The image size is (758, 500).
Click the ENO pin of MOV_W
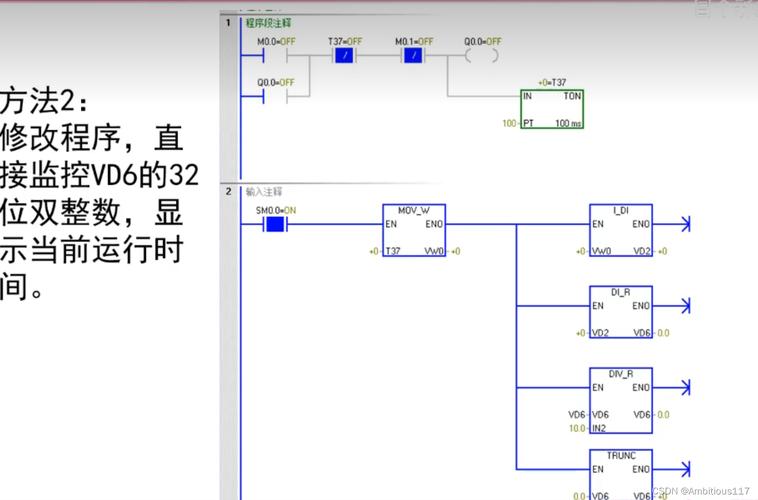point(434,224)
